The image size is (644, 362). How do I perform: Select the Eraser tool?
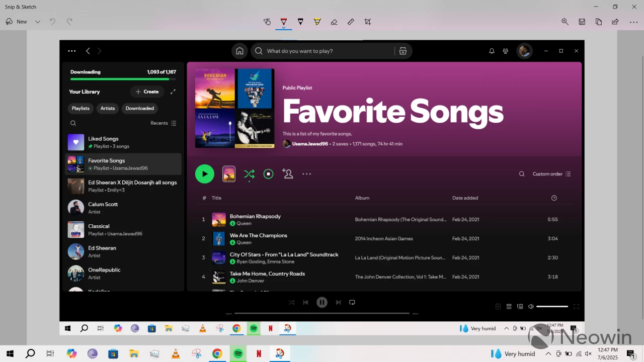coord(334,22)
